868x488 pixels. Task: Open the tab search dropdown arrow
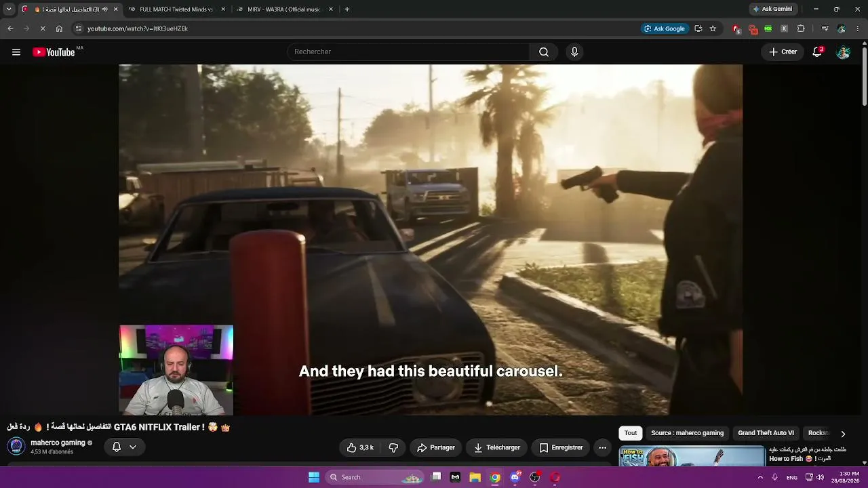pos(9,9)
